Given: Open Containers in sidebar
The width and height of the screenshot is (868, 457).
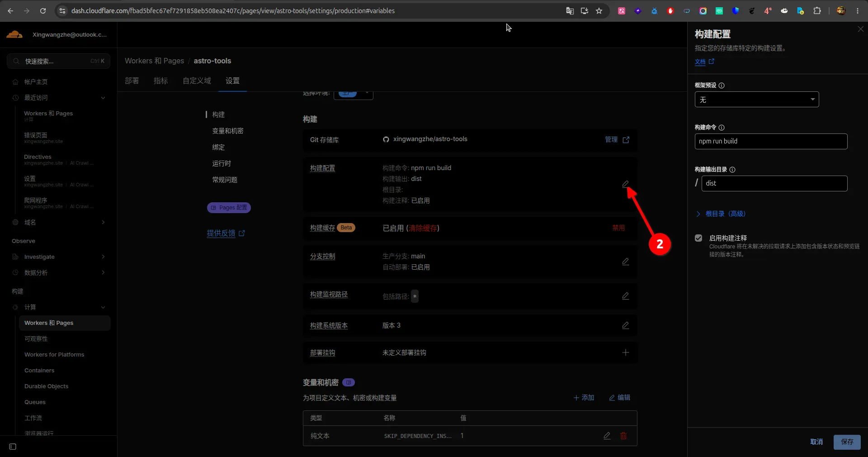Looking at the screenshot, I should pos(39,371).
